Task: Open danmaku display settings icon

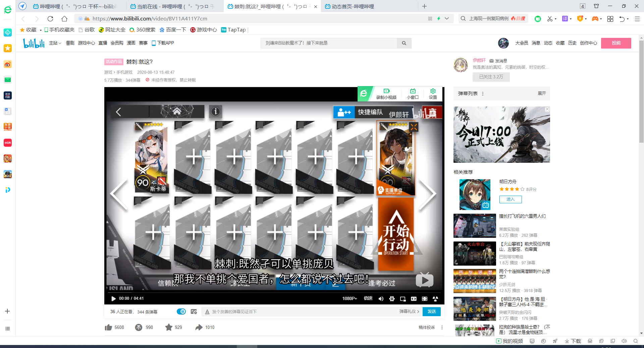Action: pyautogui.click(x=194, y=311)
